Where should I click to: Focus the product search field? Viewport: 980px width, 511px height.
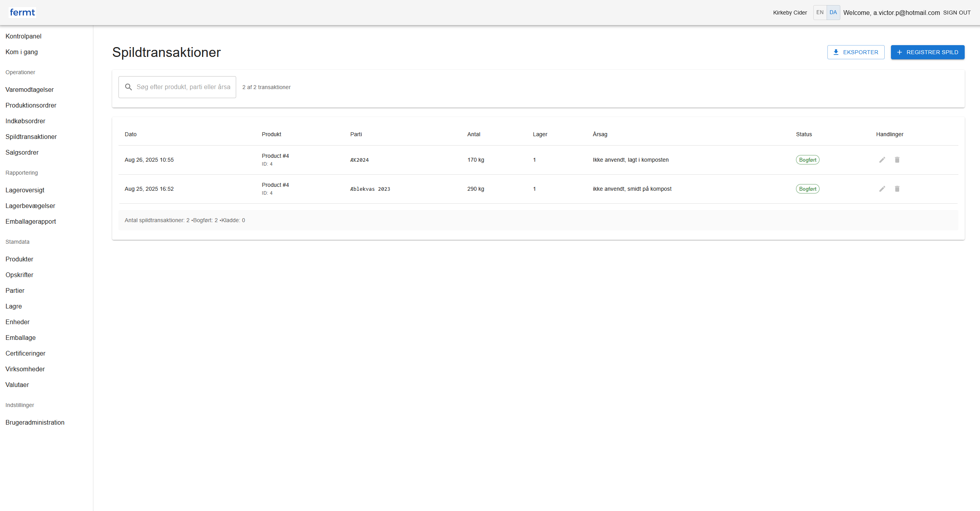(183, 87)
